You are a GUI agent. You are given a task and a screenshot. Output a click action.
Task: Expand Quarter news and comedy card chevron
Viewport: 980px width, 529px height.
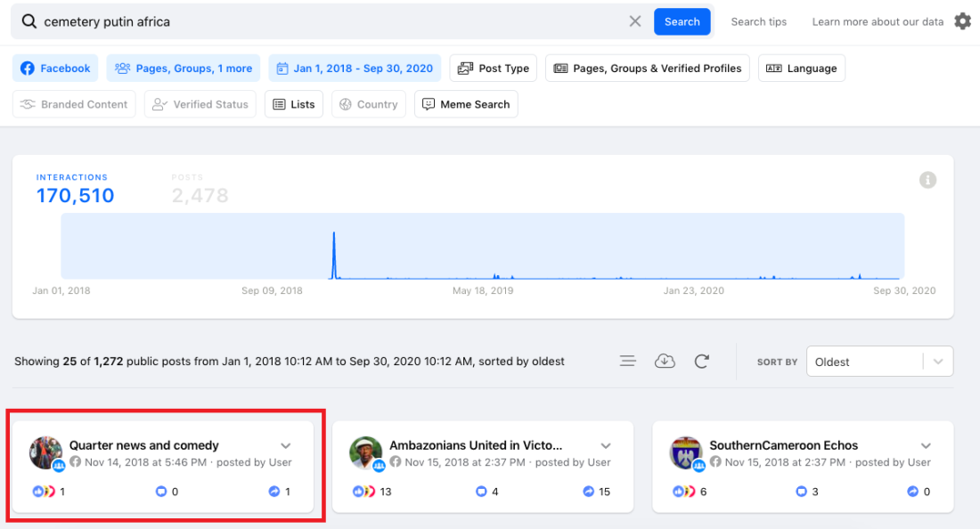click(x=286, y=446)
